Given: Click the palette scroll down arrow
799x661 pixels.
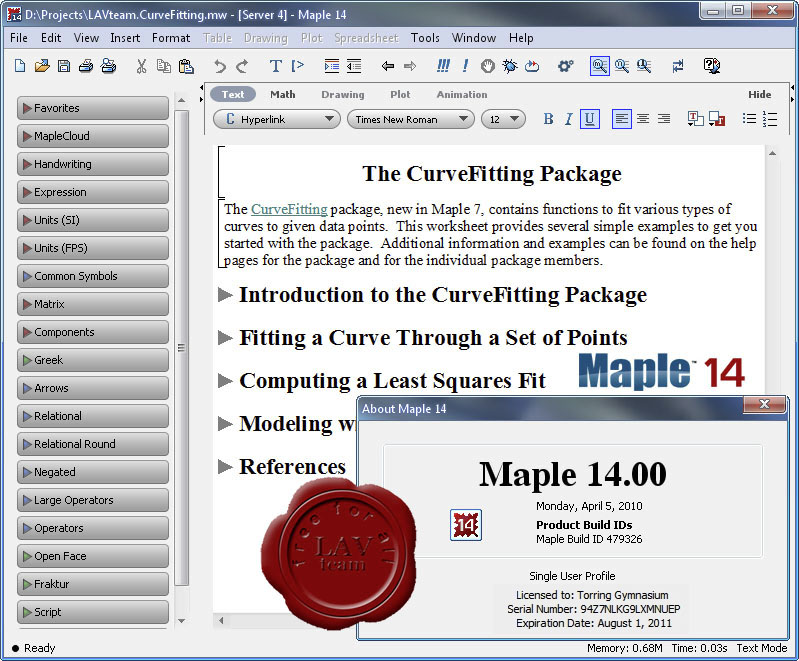Looking at the screenshot, I should [x=181, y=621].
